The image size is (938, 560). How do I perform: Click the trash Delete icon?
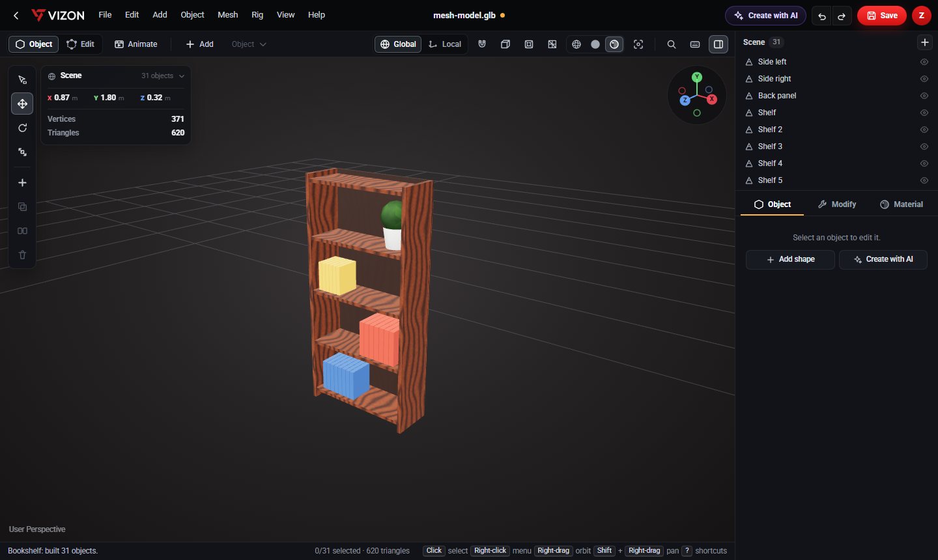pyautogui.click(x=22, y=255)
